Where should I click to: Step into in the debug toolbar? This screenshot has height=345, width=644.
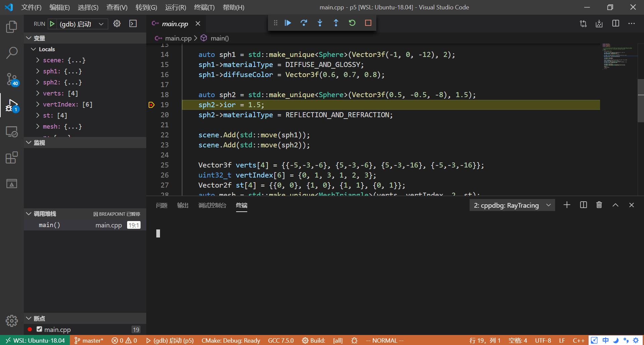(320, 23)
